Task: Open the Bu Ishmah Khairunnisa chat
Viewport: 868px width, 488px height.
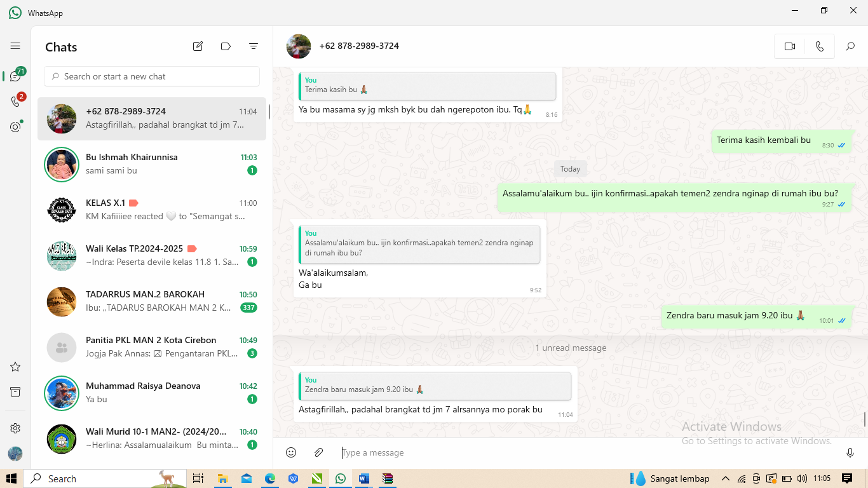Action: [151, 164]
